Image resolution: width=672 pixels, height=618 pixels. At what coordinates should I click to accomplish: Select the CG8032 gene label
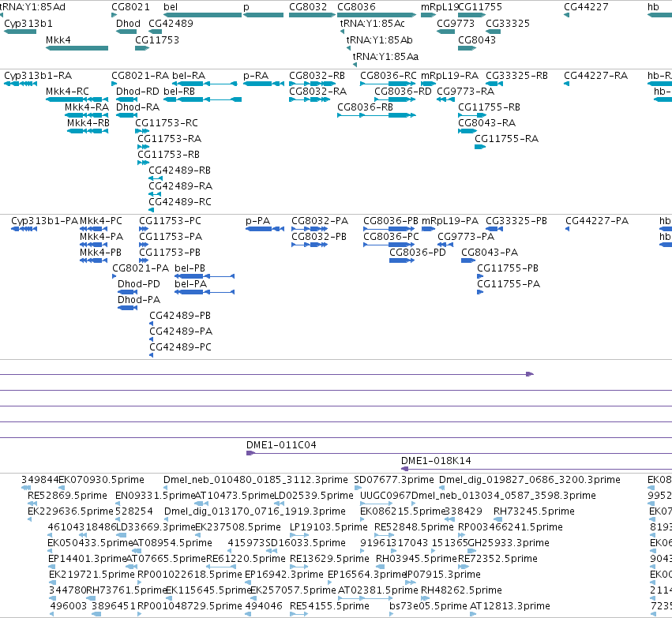click(x=308, y=7)
